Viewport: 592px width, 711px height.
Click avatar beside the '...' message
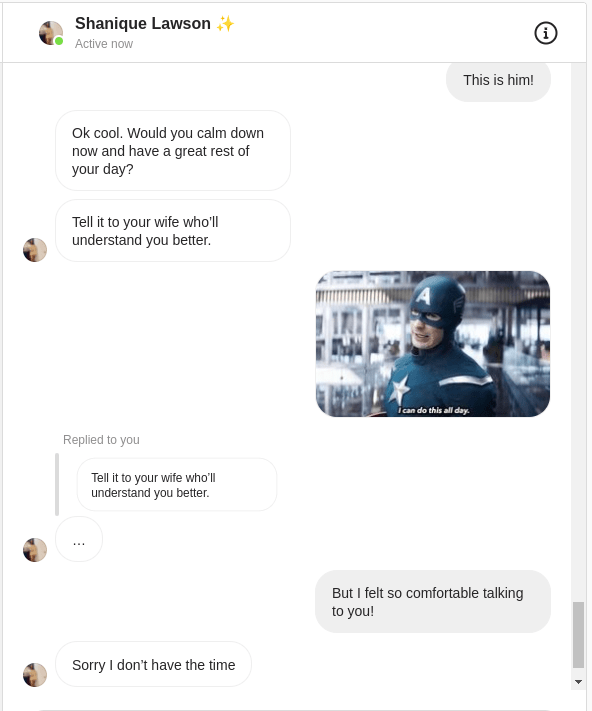[x=35, y=550]
